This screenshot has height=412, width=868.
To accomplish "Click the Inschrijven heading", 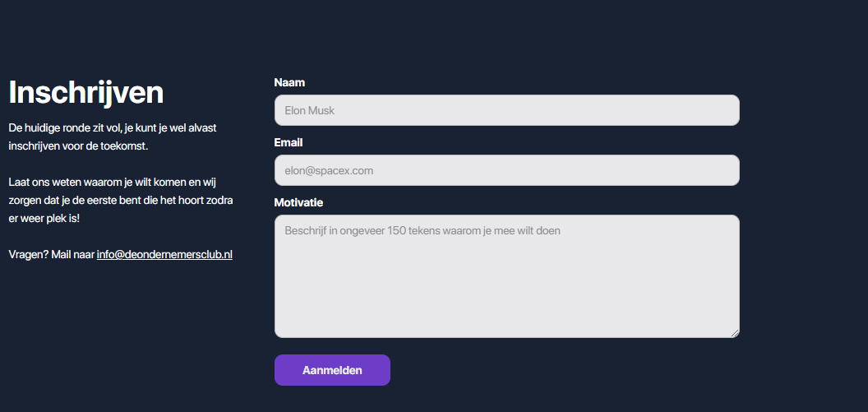I will pyautogui.click(x=86, y=92).
